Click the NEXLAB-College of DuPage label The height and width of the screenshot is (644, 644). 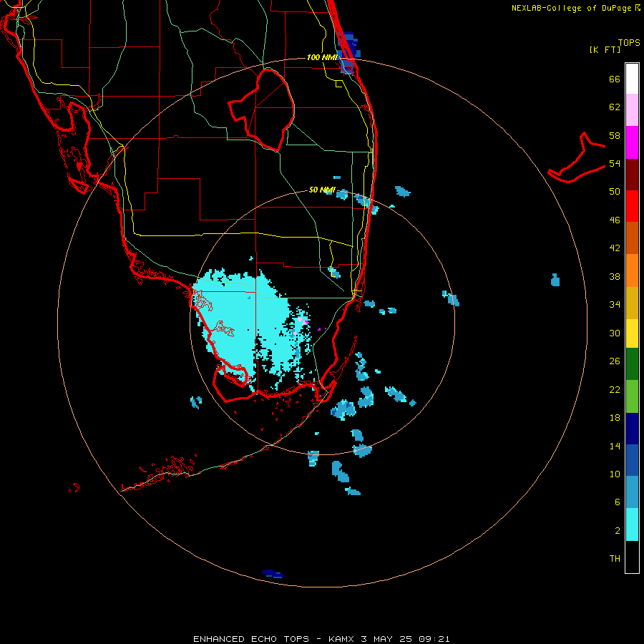572,8
